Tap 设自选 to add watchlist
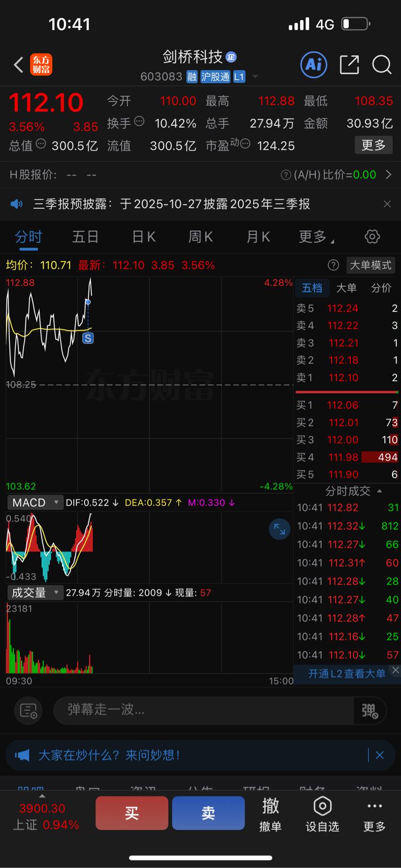Screen dimensions: 401x868 click(322, 814)
